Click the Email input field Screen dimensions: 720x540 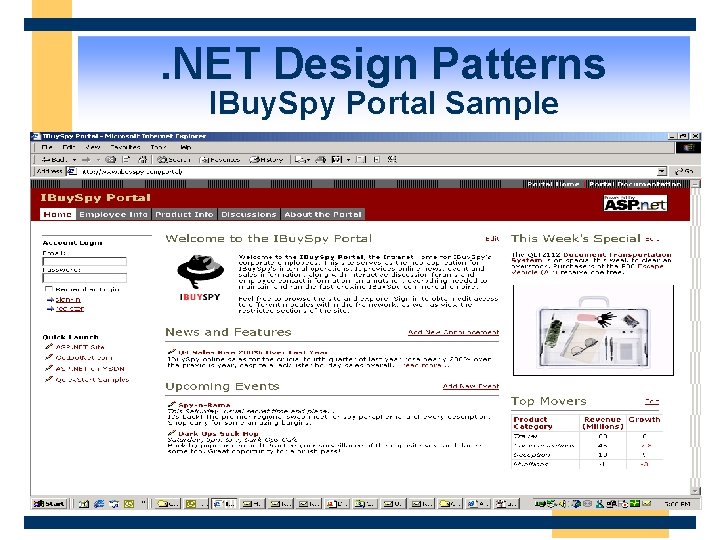click(84, 261)
